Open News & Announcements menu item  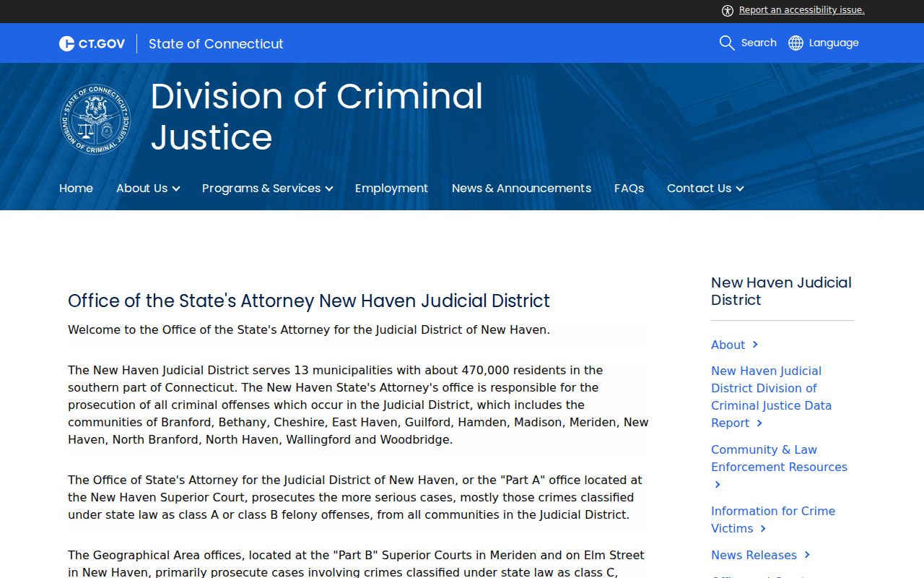521,188
